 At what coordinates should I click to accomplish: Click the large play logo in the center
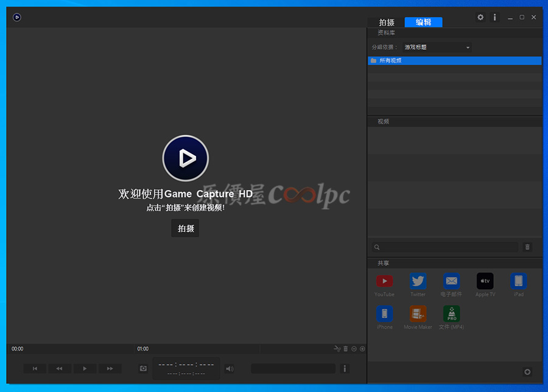coord(186,158)
